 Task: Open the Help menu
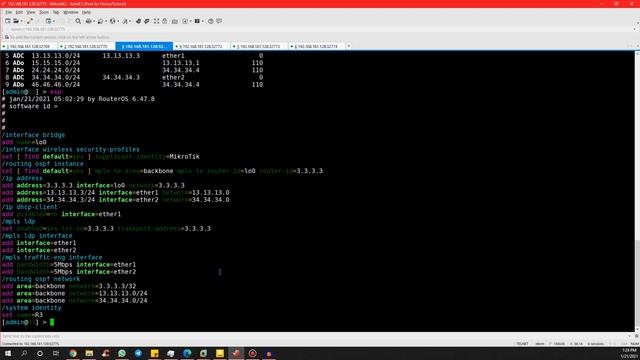tap(86, 12)
